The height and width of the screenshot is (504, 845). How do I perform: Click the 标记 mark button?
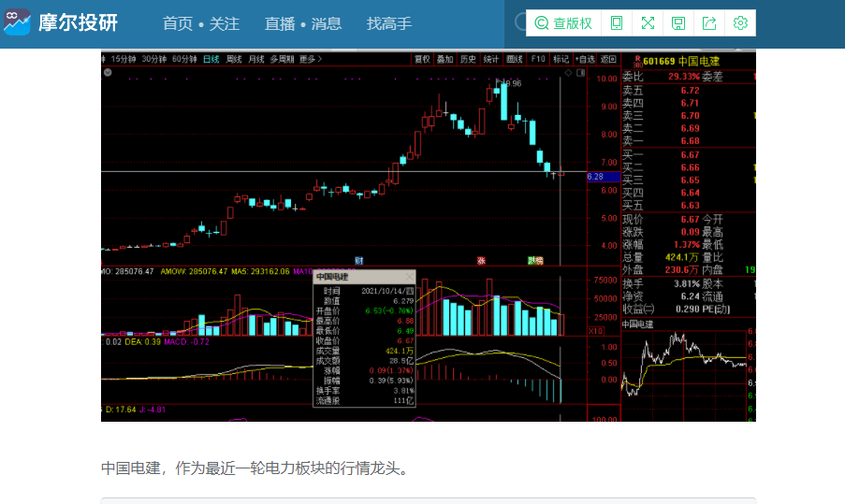tap(561, 59)
